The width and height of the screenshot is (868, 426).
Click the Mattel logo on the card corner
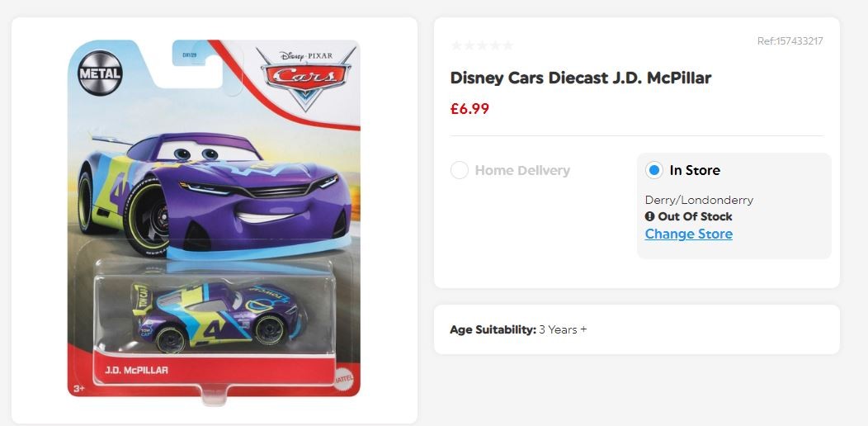pos(342,380)
